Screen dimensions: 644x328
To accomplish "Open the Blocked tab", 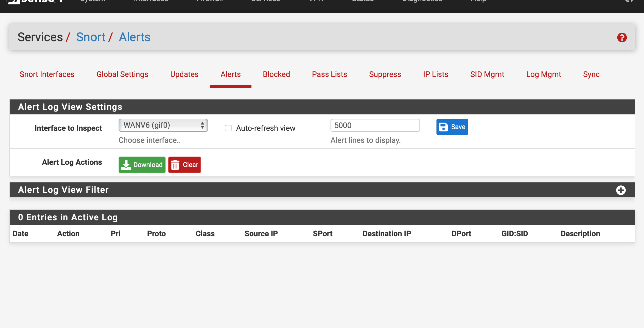I will click(x=276, y=74).
